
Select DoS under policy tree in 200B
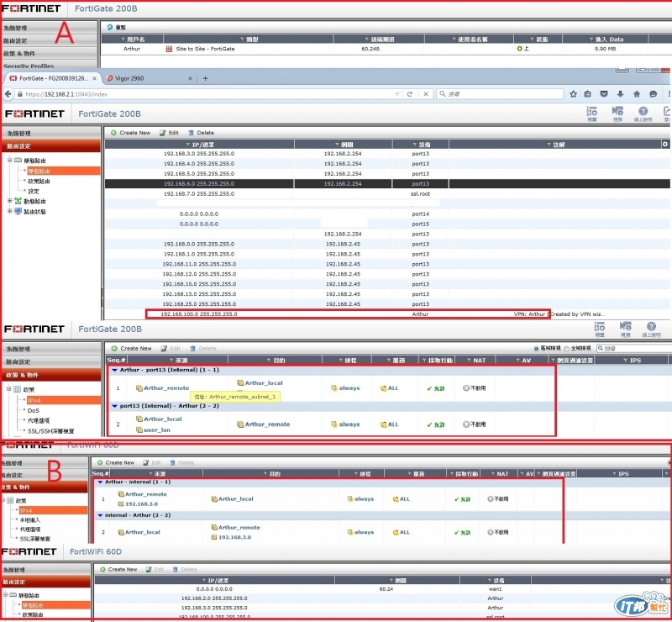point(33,410)
